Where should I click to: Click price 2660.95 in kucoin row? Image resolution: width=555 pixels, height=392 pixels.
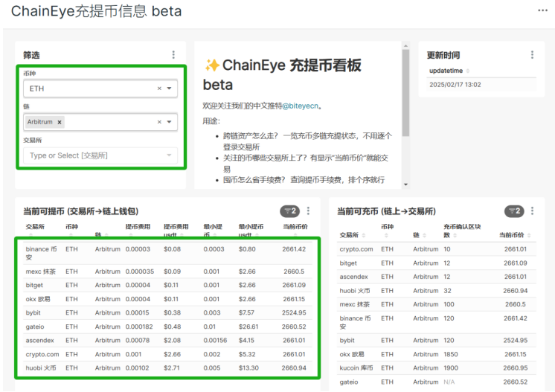[x=516, y=368]
